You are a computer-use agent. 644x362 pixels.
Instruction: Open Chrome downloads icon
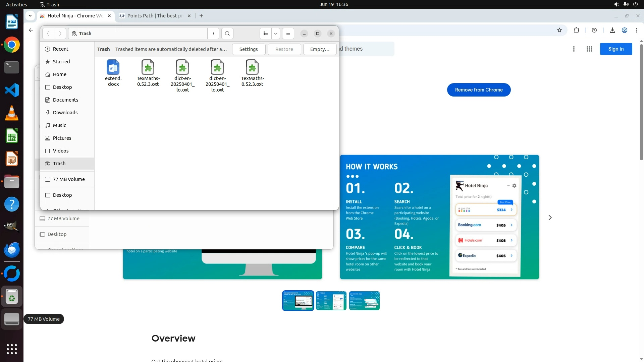(x=612, y=30)
